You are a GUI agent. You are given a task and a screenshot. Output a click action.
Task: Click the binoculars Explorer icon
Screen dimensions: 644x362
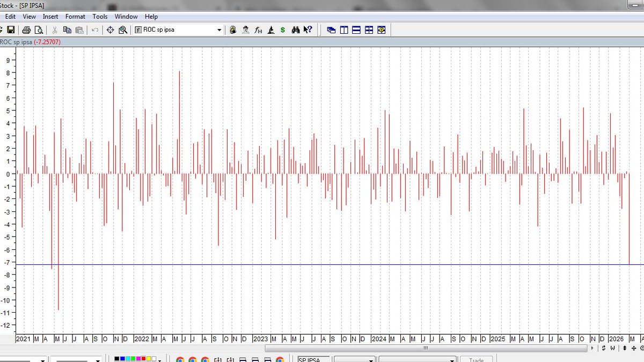coord(296,30)
